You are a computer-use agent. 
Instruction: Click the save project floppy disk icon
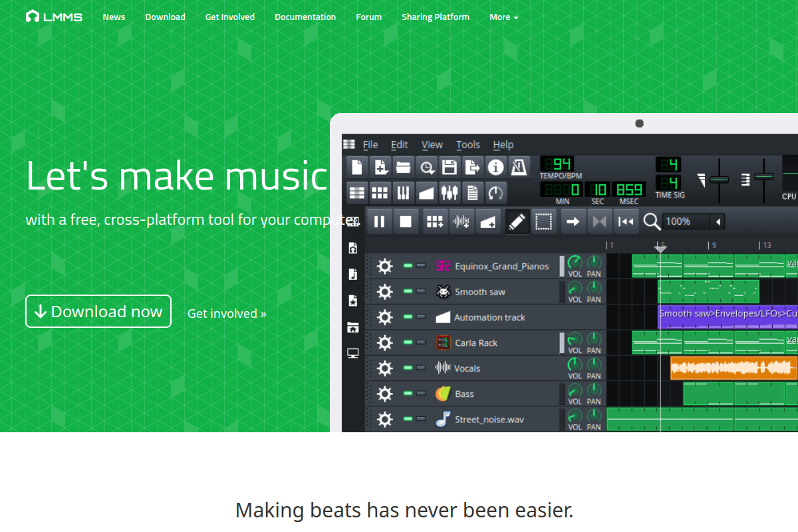click(450, 167)
